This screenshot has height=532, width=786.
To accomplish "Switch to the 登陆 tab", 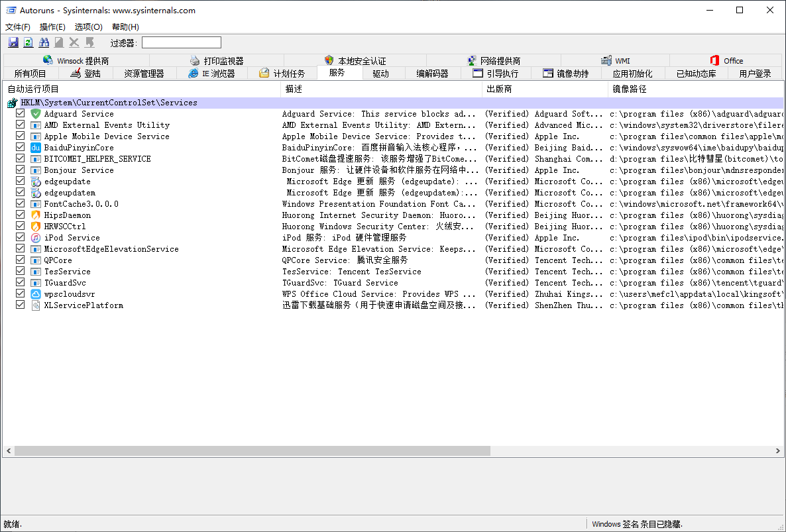I will tap(85, 74).
